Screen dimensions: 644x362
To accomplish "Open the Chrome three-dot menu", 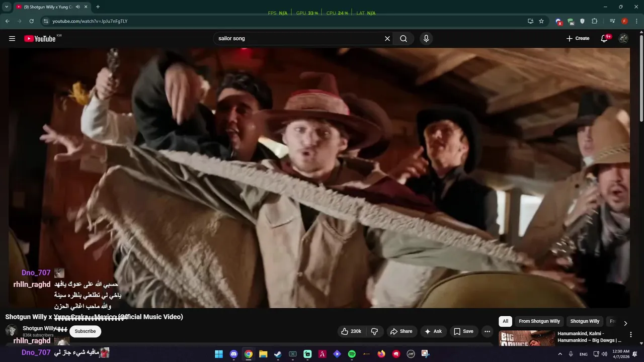I will [637, 21].
